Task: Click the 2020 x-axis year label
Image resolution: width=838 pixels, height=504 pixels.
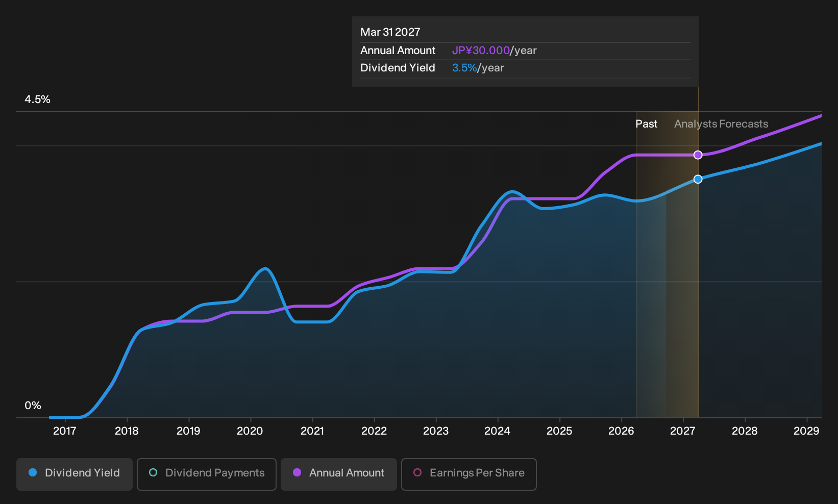Action: coord(250,431)
